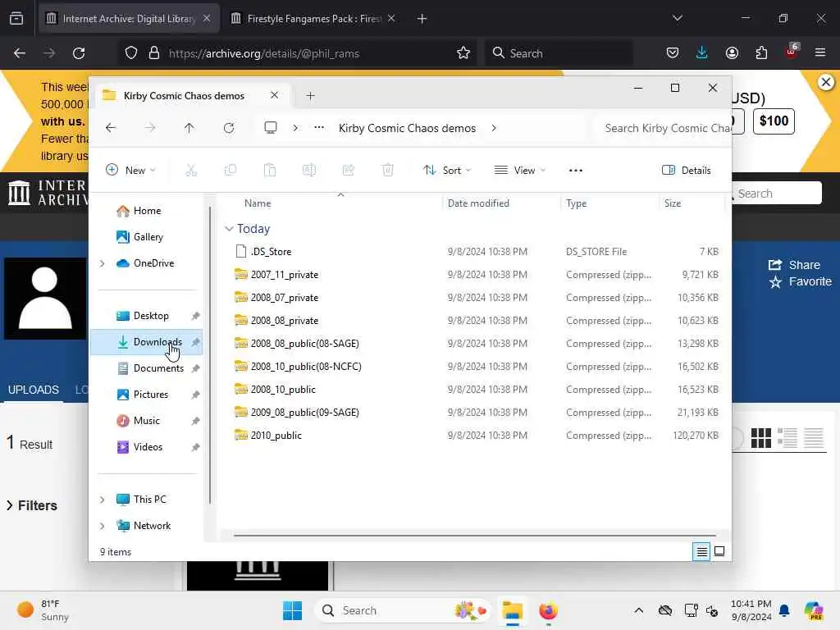This screenshot has height=630, width=840.
Task: Open the See more ellipsis menu
Action: tap(575, 171)
